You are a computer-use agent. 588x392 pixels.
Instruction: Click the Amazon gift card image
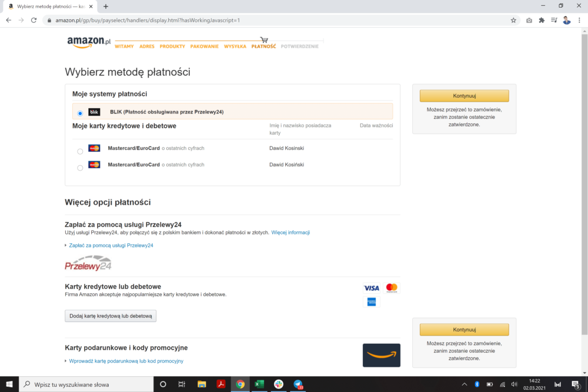click(x=382, y=356)
